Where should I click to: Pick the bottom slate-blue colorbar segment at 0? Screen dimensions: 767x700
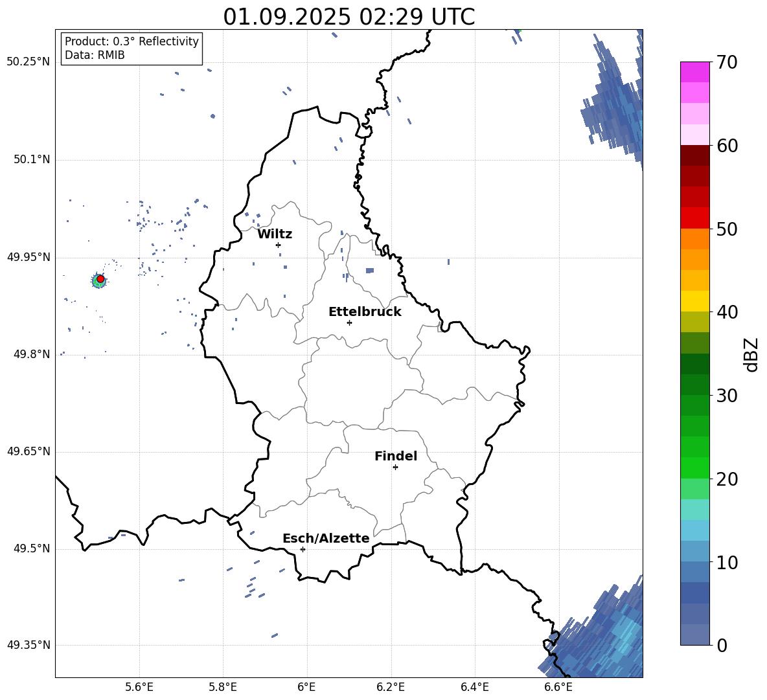pyautogui.click(x=694, y=635)
